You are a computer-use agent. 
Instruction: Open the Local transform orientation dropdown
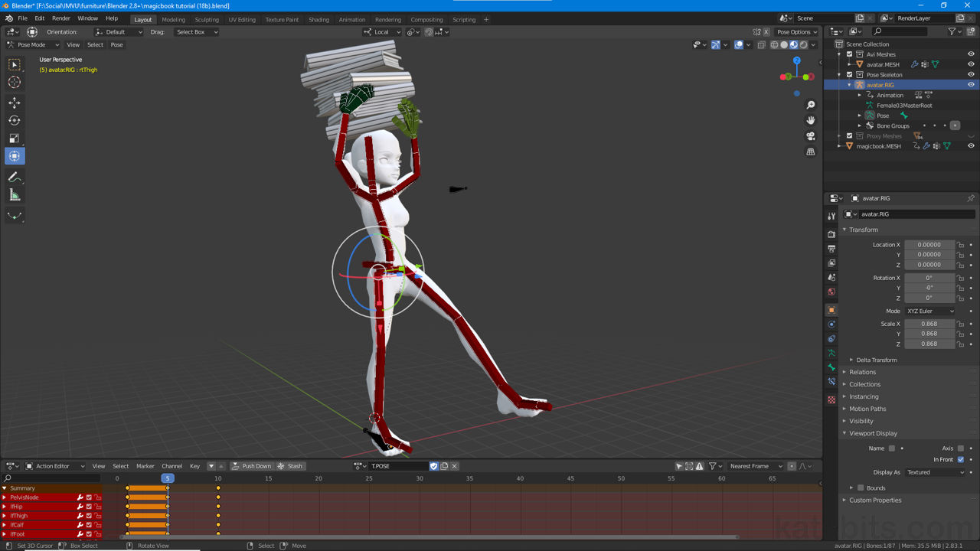click(x=382, y=32)
